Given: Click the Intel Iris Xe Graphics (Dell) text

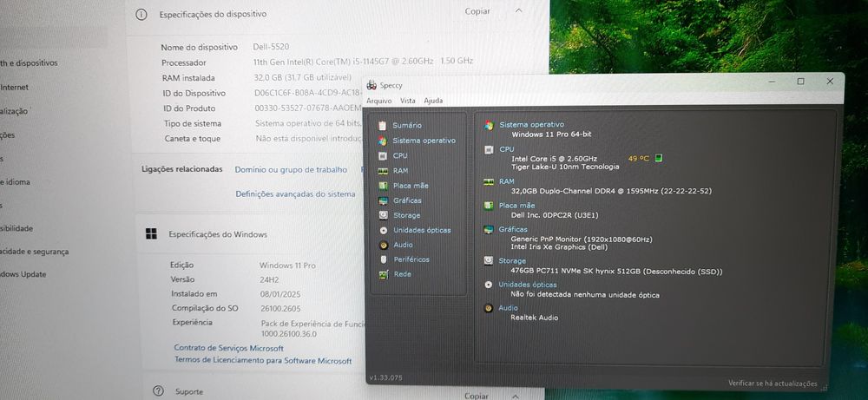Looking at the screenshot, I should (x=559, y=246).
